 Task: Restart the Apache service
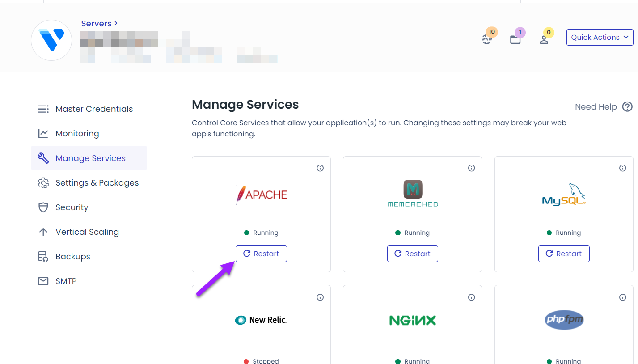click(261, 254)
